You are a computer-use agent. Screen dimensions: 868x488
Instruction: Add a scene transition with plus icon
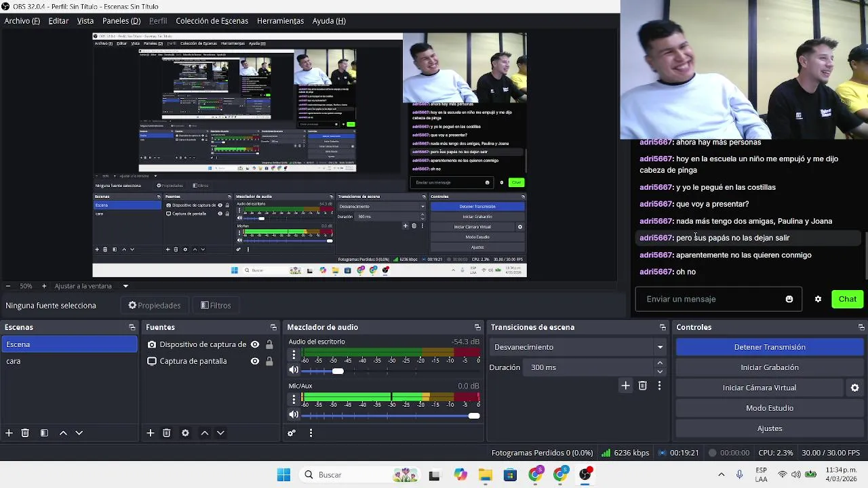625,386
